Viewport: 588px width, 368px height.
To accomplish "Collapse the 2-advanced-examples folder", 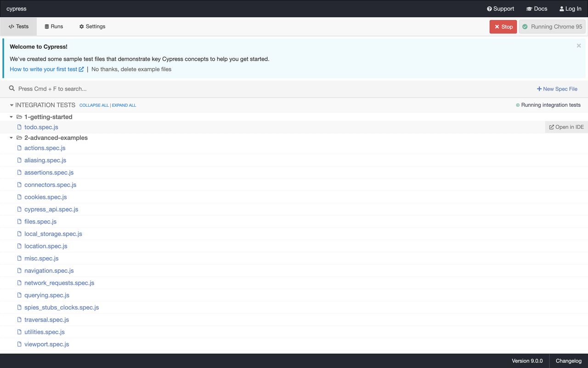I will 11,138.
